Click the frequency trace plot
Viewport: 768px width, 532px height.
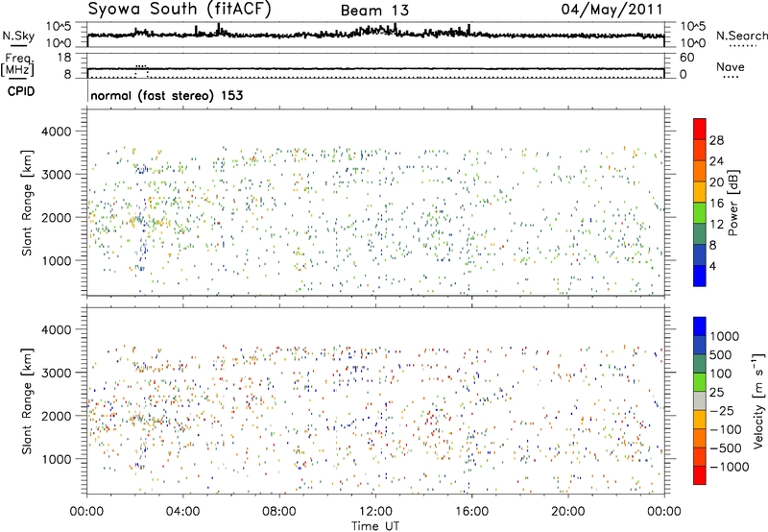(375, 65)
